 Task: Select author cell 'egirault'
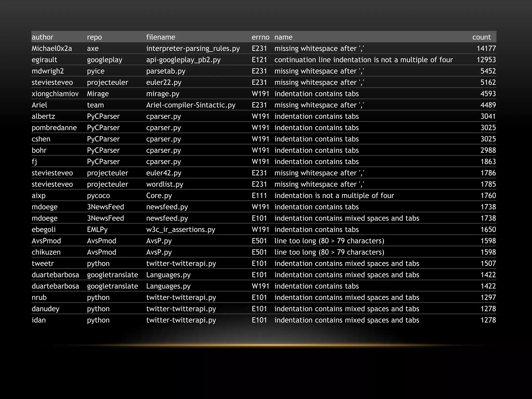44,60
